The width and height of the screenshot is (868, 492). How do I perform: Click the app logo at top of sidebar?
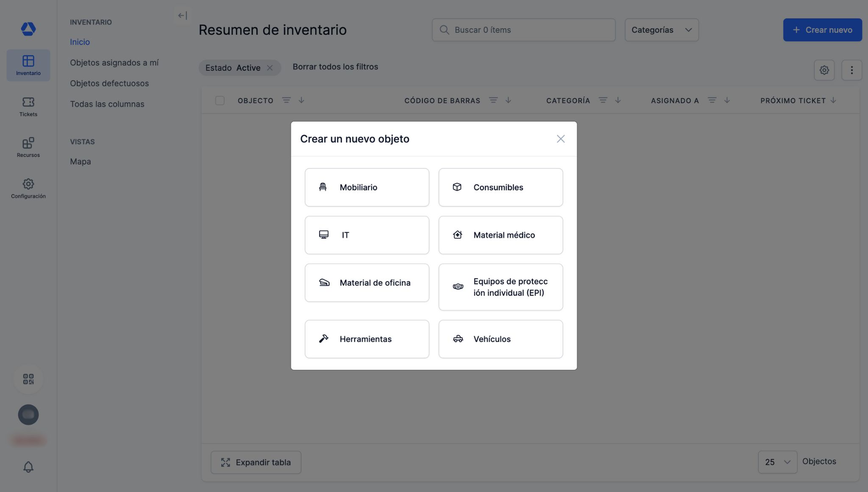[x=28, y=29]
